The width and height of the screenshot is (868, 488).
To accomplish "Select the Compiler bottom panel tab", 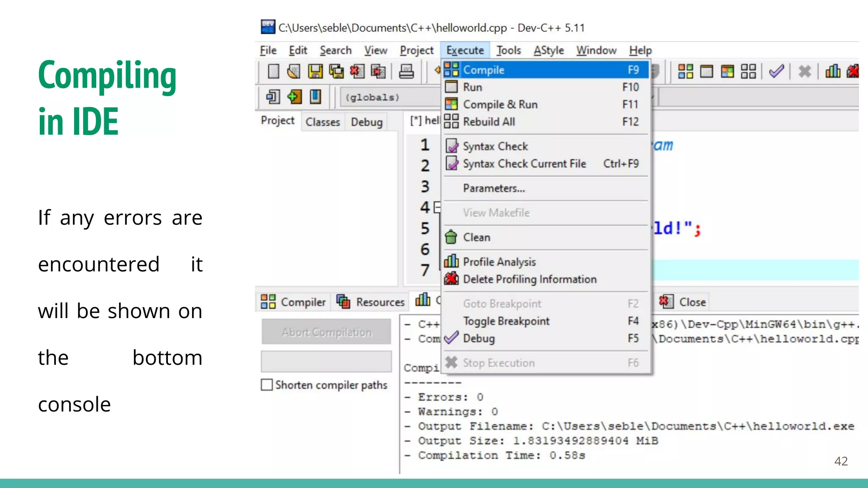I will (x=293, y=302).
